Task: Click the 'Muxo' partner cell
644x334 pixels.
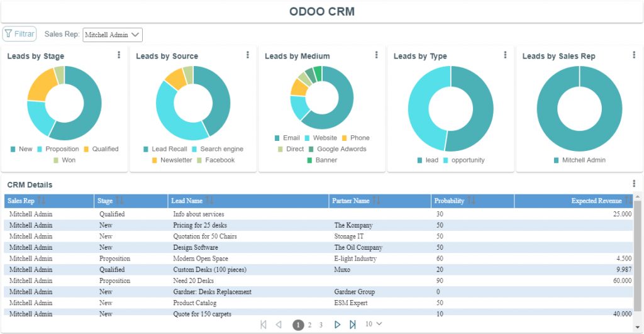Action: [341, 269]
